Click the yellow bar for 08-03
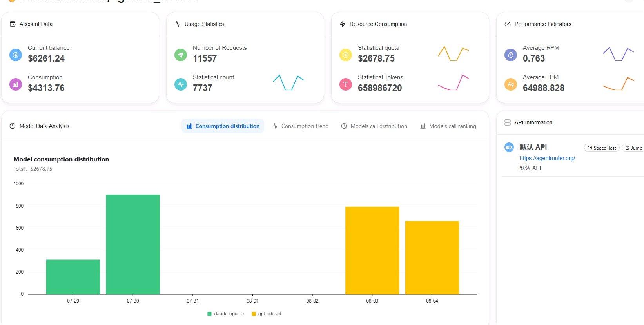644x325 pixels. [372, 250]
